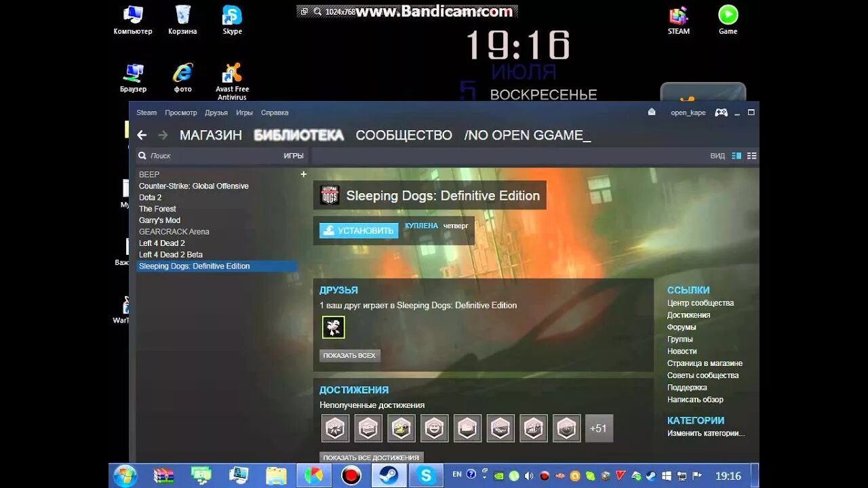Click the second locked achievement badge
This screenshot has height=488, width=868.
(x=368, y=428)
